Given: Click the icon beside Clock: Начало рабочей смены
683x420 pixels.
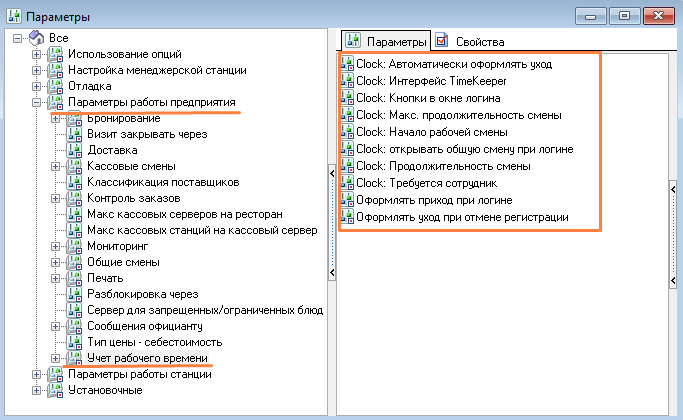Looking at the screenshot, I should click(347, 132).
